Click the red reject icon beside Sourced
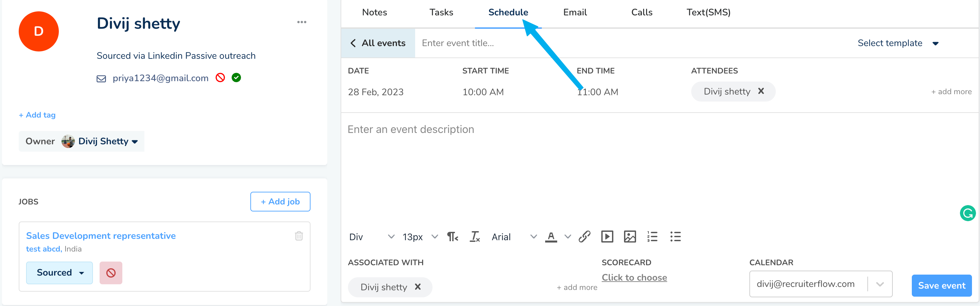 click(111, 273)
